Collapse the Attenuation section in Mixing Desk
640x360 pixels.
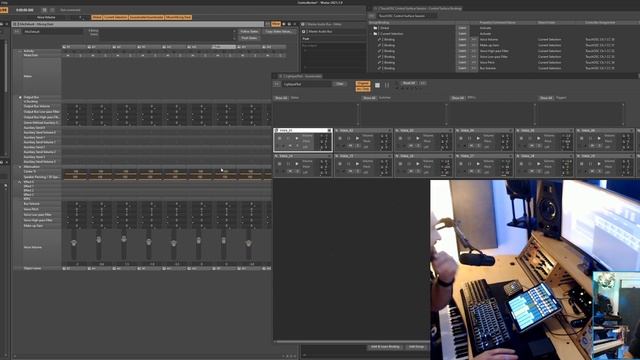click(x=20, y=167)
